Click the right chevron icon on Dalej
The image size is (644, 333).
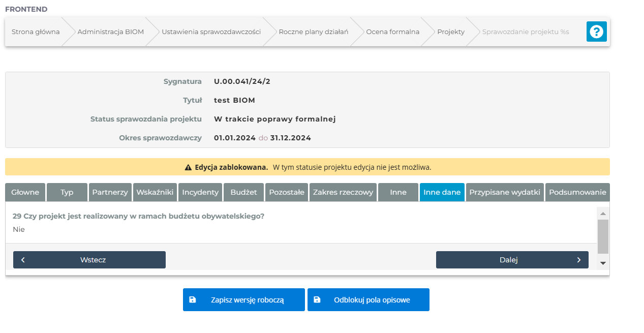click(x=578, y=260)
